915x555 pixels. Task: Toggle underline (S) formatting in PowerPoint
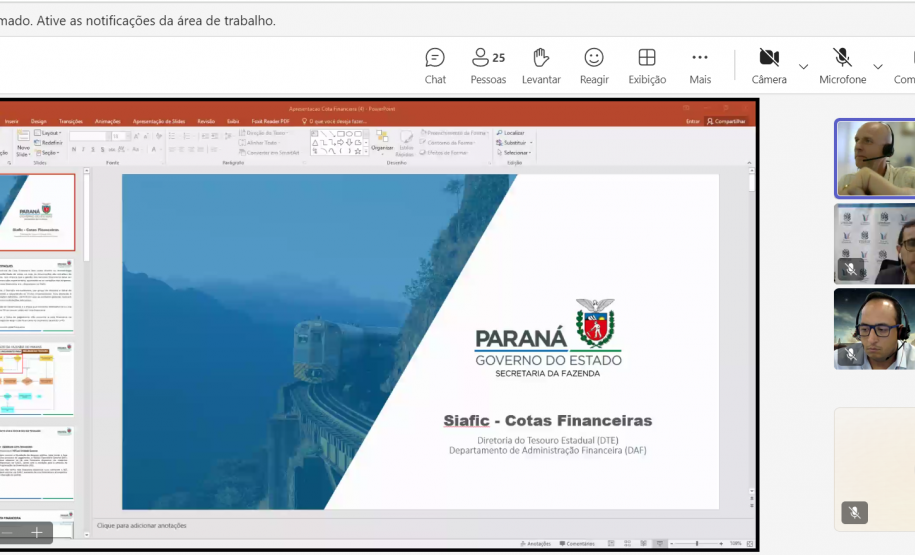93,149
